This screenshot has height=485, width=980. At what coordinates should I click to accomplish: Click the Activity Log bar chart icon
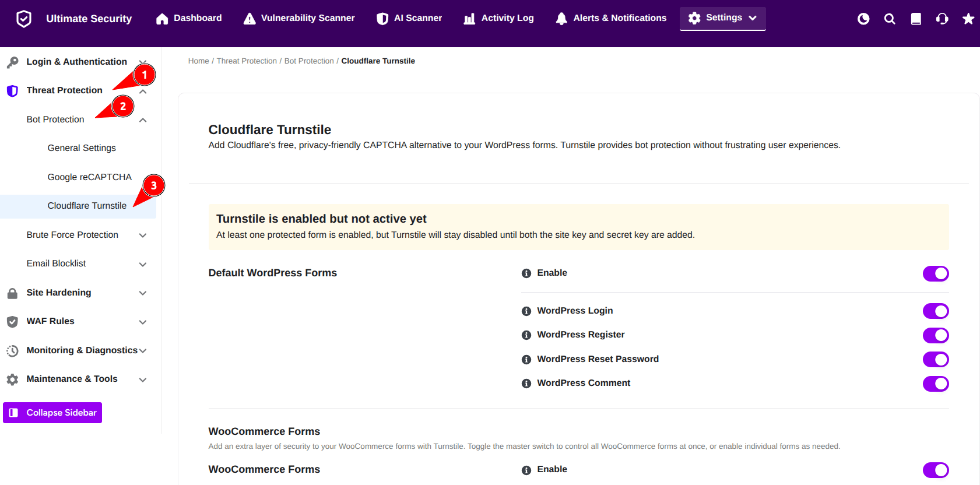click(469, 19)
